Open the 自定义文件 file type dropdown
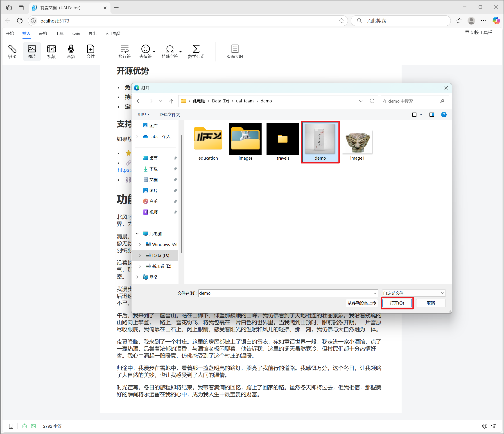This screenshot has width=504, height=434. (414, 293)
